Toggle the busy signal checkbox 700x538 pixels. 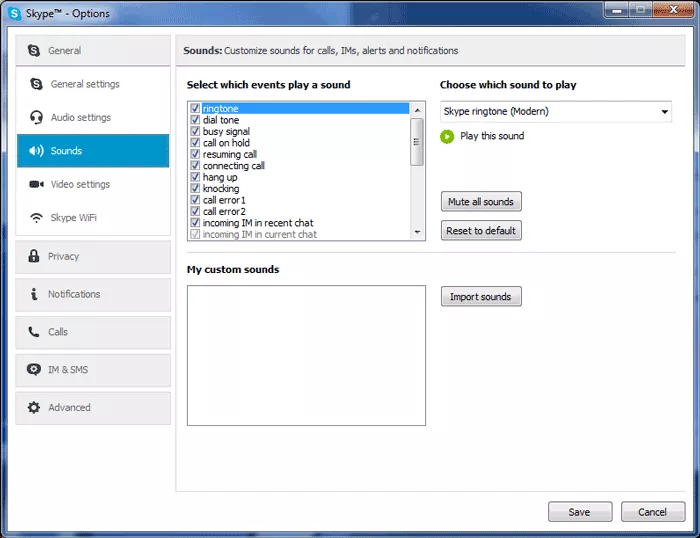[x=195, y=131]
